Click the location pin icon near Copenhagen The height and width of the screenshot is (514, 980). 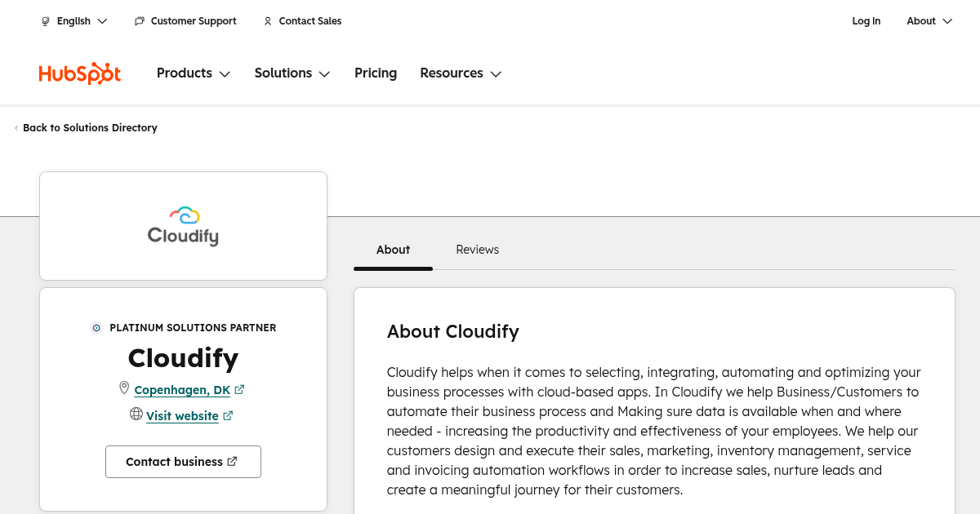click(x=124, y=388)
